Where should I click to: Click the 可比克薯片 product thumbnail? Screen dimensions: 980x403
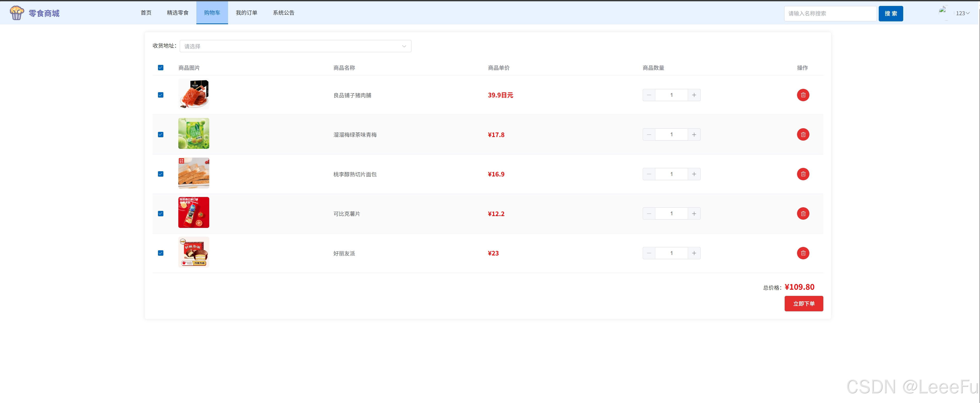[194, 212]
